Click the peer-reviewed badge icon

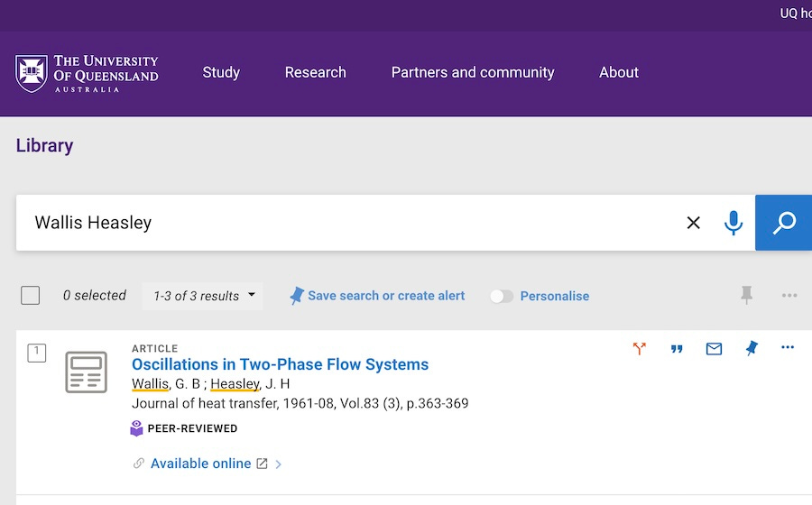point(136,428)
